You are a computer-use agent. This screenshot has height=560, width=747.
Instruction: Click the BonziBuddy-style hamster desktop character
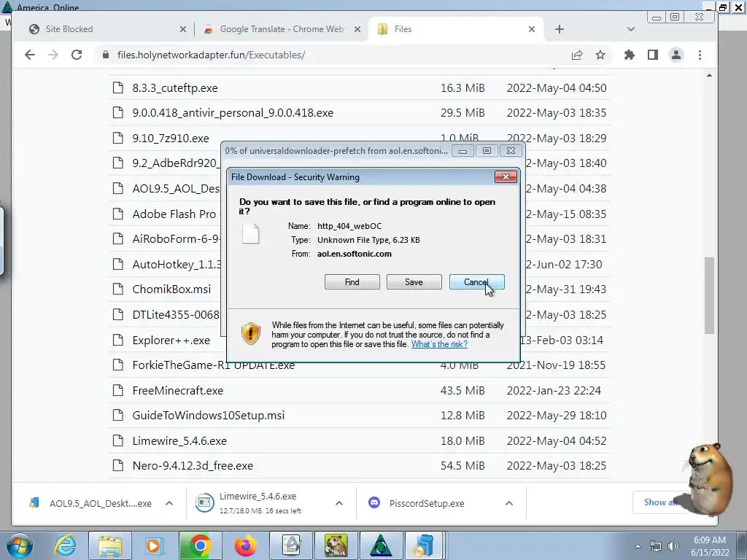tap(709, 478)
